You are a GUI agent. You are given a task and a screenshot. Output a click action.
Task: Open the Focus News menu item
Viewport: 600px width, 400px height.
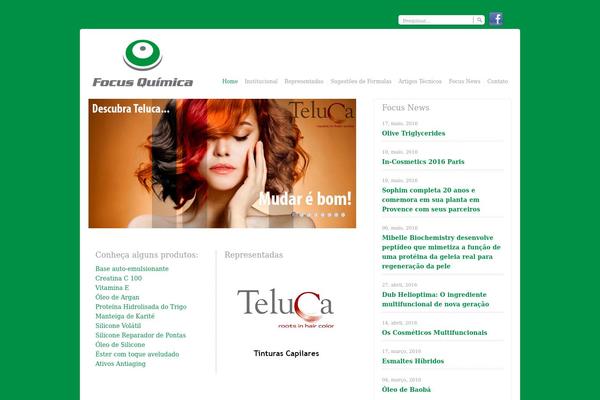click(x=464, y=81)
